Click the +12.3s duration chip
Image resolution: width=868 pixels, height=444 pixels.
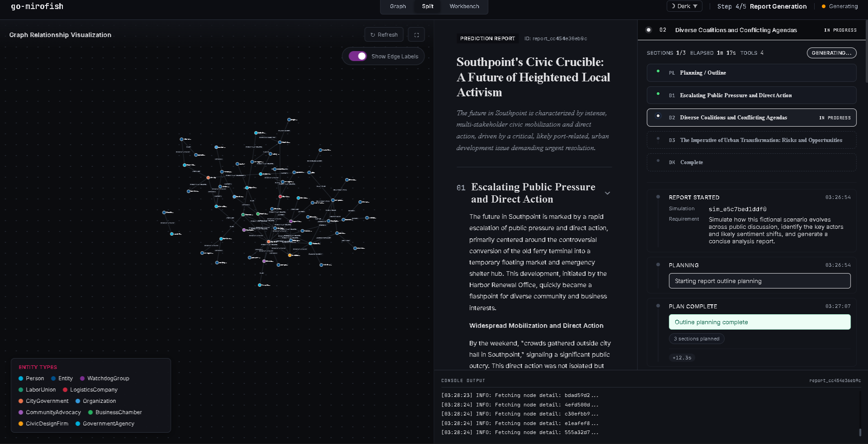[682, 358]
